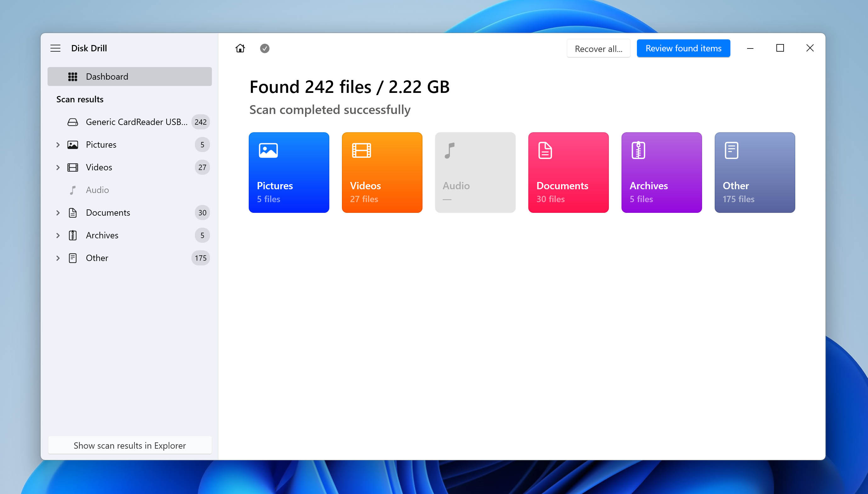Click the music note icon in sidebar Audio row
Screen dimensions: 868x494
(73, 190)
